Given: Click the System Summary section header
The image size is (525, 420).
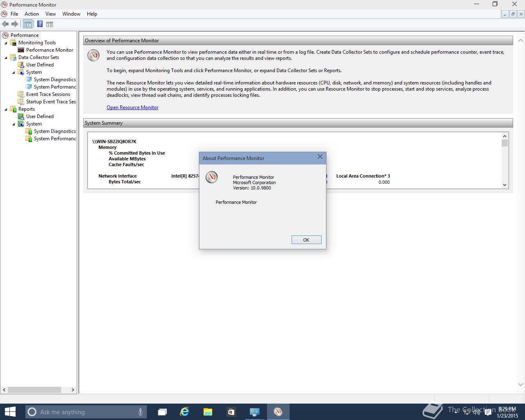Looking at the screenshot, I should tap(298, 123).
